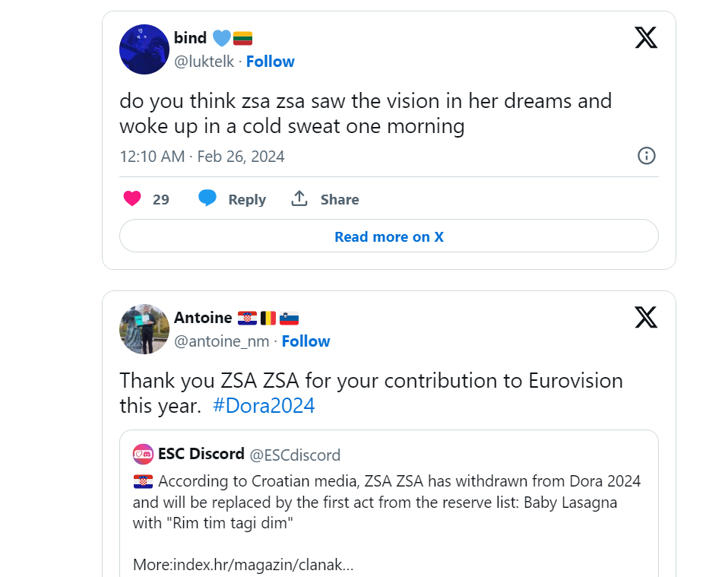Open the @luktelk handle
This screenshot has width=728, height=577.
coord(204,62)
